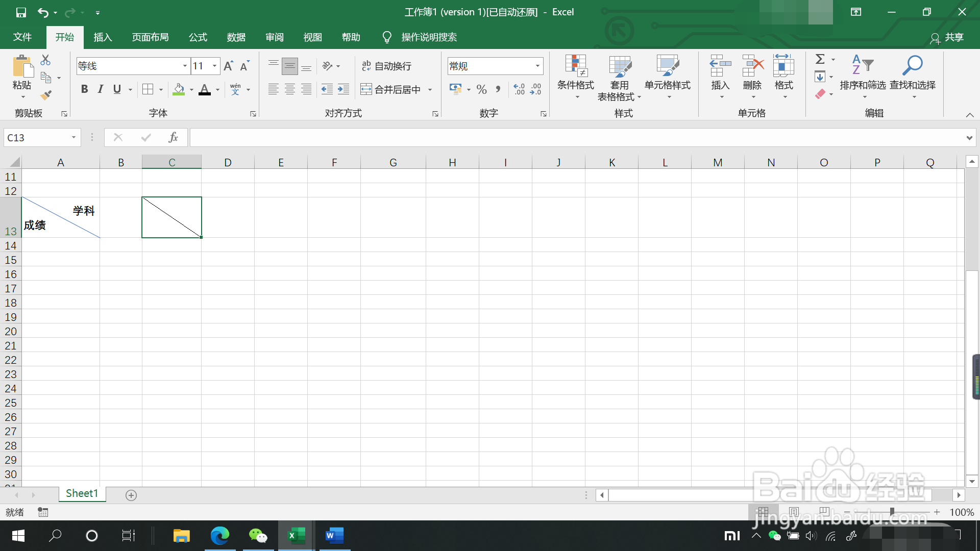Click the Sheet1 worksheet tab
Image resolution: width=980 pixels, height=551 pixels.
82,493
